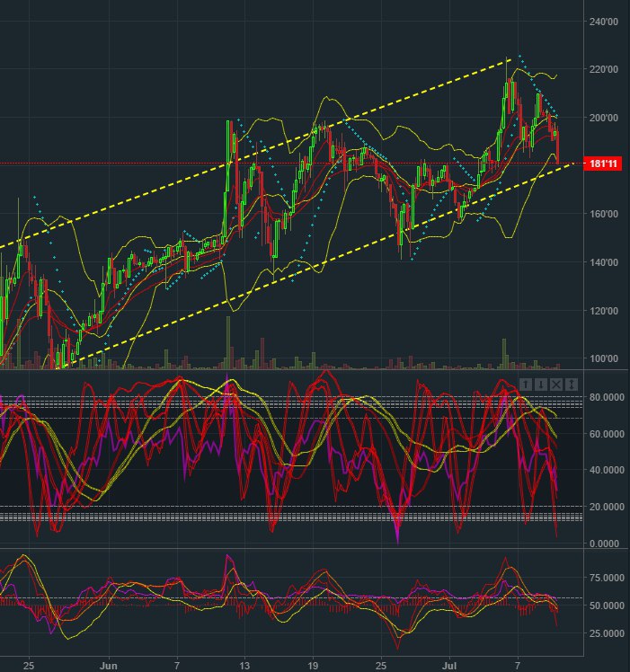Screen dimensions: 630x672
Task: Click the 60.0000 stochastic scale value
Action: [607, 434]
